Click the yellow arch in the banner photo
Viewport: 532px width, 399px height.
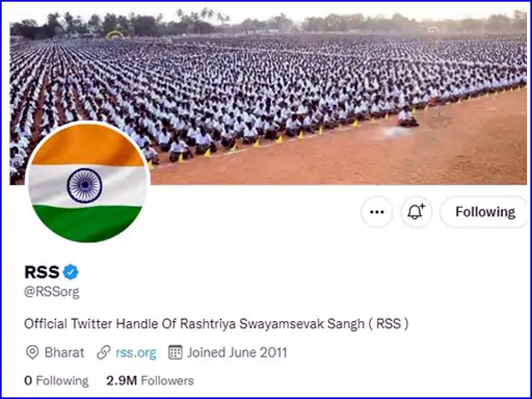coord(114,35)
